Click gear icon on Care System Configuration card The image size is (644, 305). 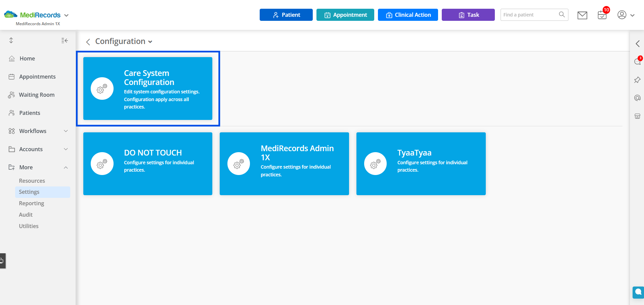click(102, 88)
